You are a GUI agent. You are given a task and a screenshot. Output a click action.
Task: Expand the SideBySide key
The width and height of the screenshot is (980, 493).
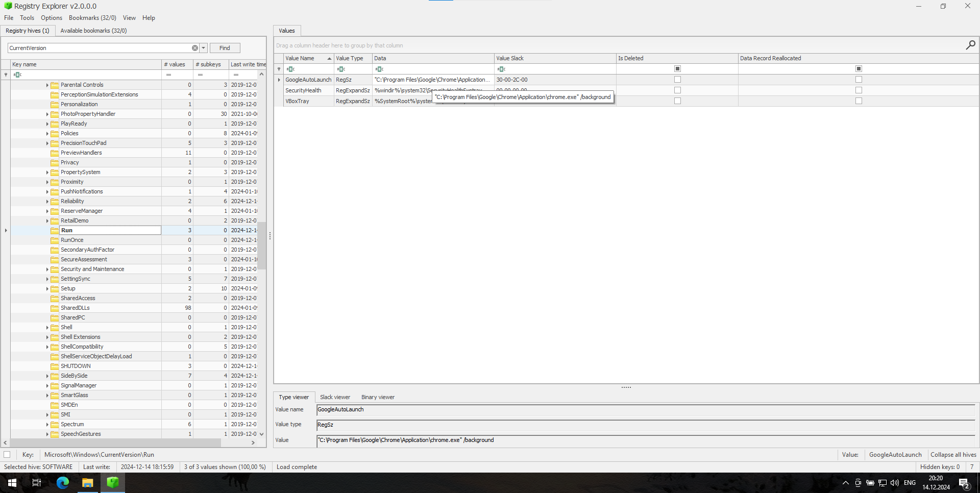(47, 376)
